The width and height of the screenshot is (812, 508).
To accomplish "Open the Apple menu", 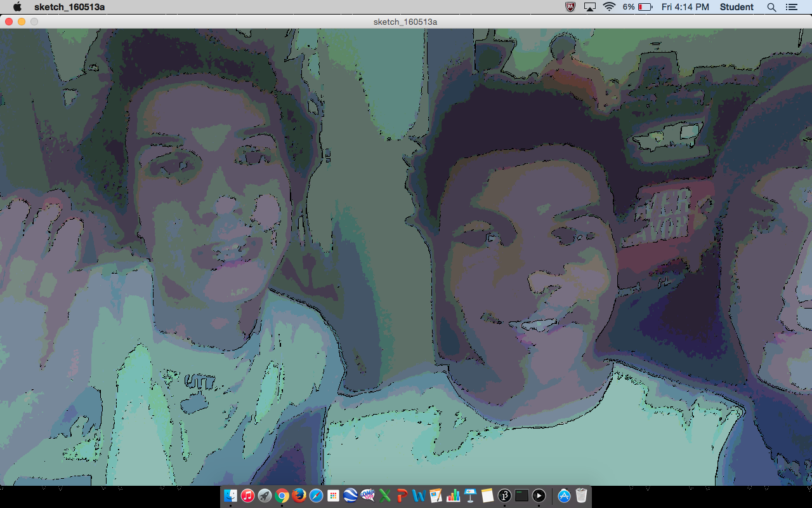I will (17, 7).
